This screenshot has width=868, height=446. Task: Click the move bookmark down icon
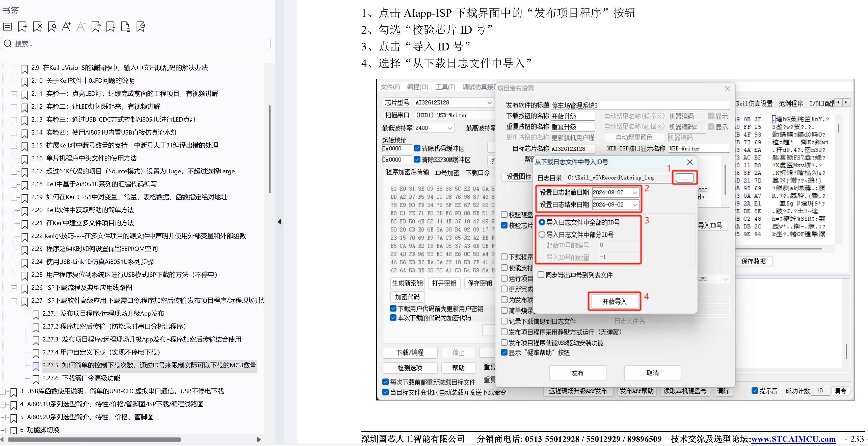[110, 27]
